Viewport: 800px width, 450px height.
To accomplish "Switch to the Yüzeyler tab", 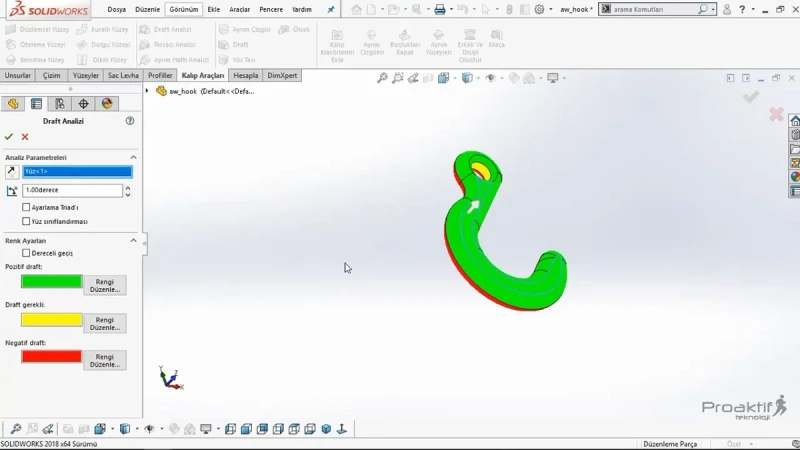I will click(x=85, y=75).
